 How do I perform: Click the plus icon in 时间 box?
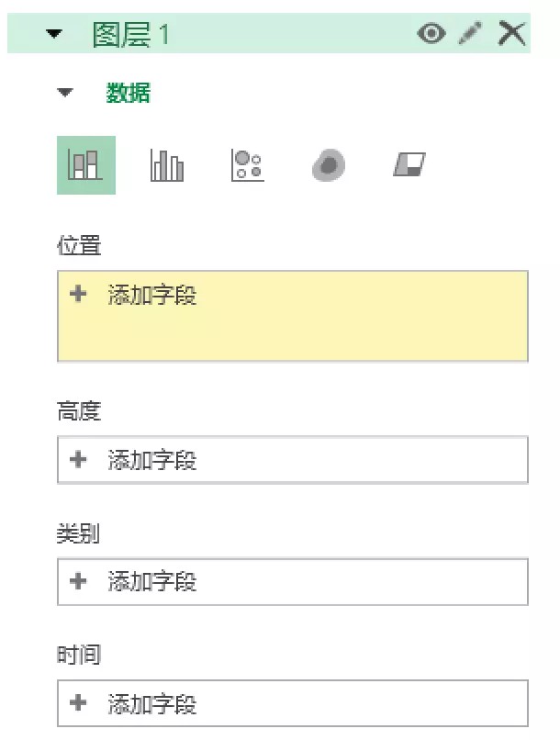[x=78, y=703]
